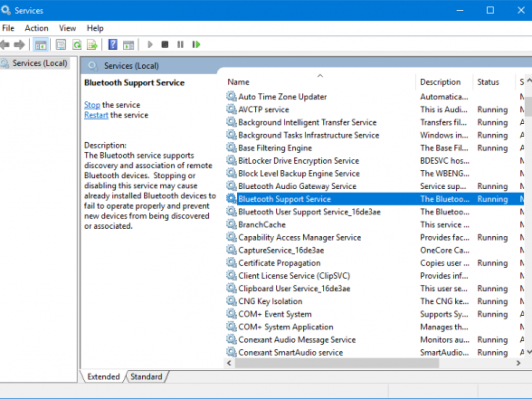Select CaptureService_16de3ae row

[x=375, y=250]
